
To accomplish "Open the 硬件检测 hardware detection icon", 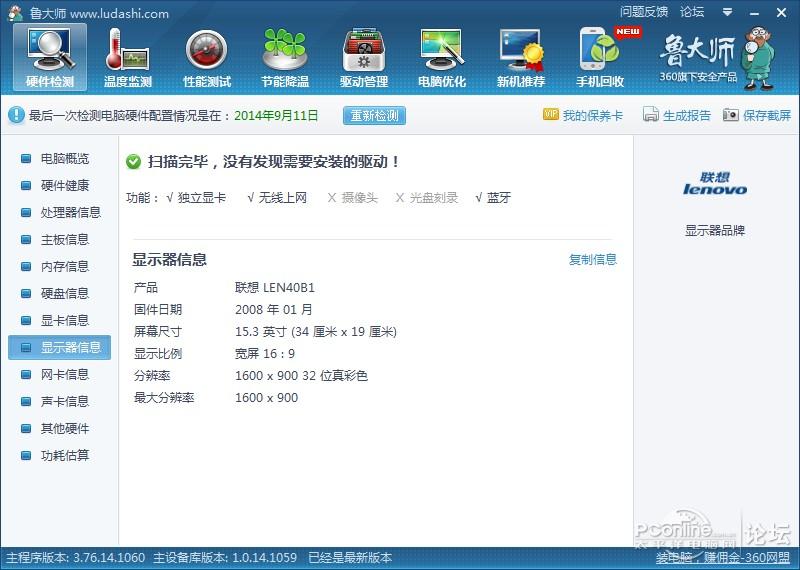I will pyautogui.click(x=50, y=57).
